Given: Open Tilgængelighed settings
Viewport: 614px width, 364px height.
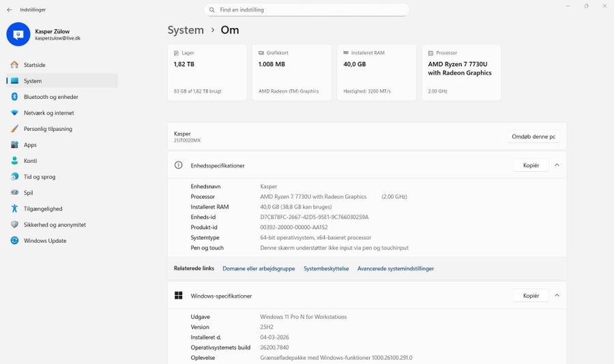Looking at the screenshot, I should [x=43, y=209].
